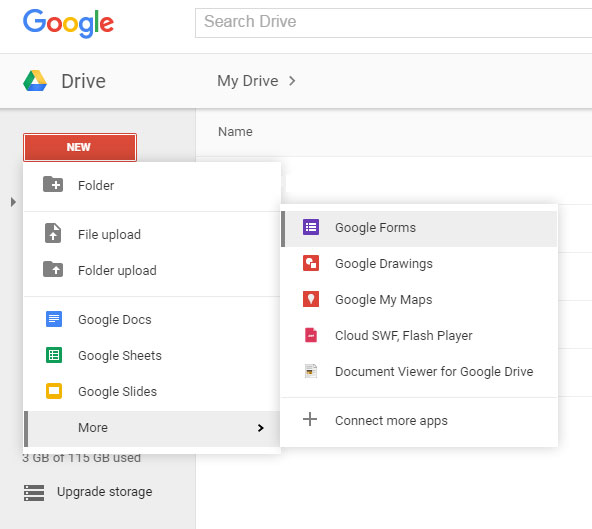This screenshot has width=592, height=529.
Task: Click the yellow Google Slides icon
Action: (54, 391)
